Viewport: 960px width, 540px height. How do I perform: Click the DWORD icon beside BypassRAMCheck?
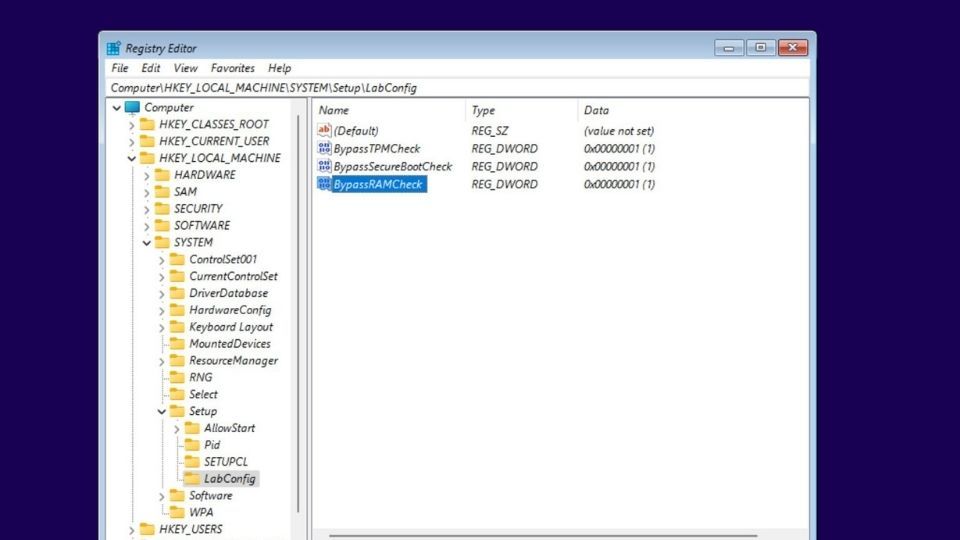(x=324, y=184)
